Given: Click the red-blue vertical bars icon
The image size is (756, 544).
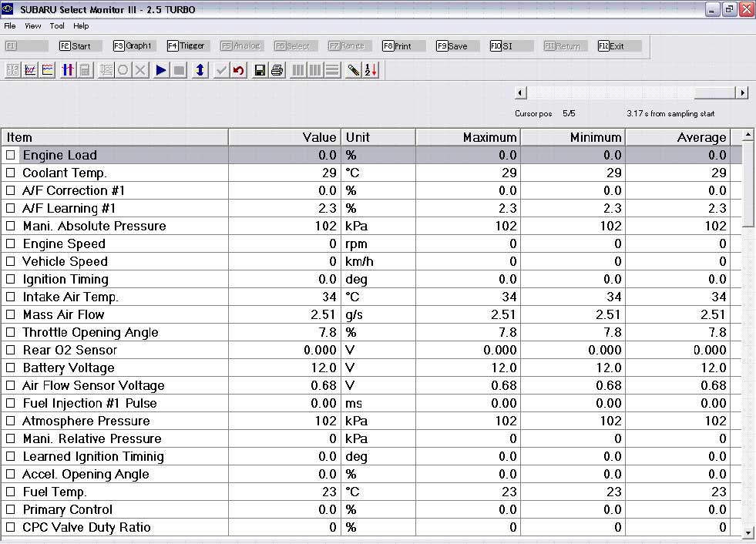Looking at the screenshot, I should (68, 70).
